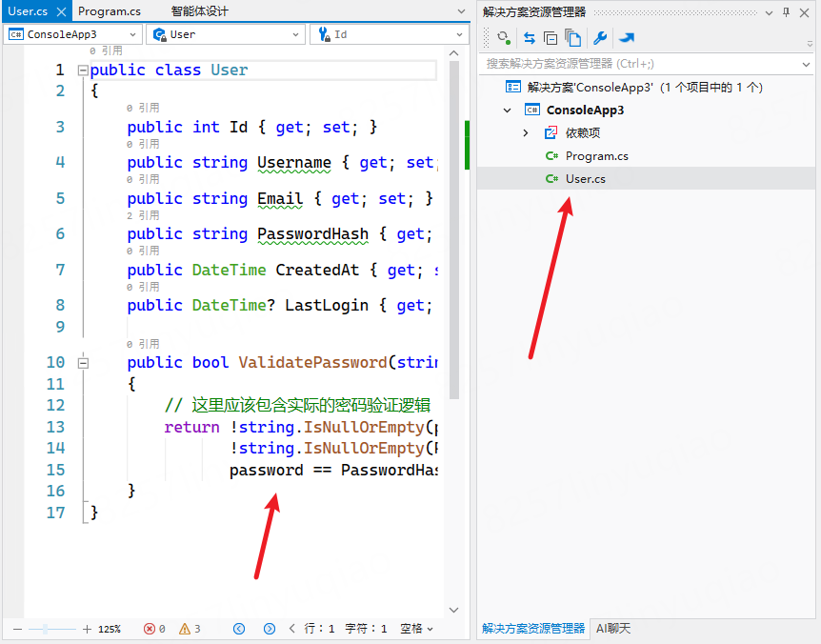The height and width of the screenshot is (644, 821).
Task: Open the Id member dropdown in navigation bar
Action: 459,34
